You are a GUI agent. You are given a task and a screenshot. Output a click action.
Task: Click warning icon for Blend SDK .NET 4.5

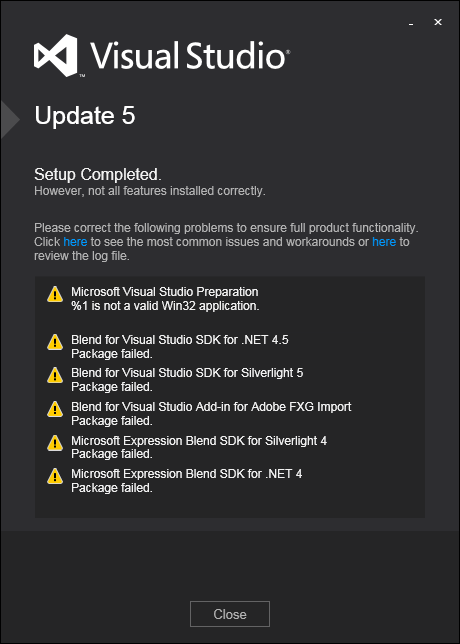55,342
